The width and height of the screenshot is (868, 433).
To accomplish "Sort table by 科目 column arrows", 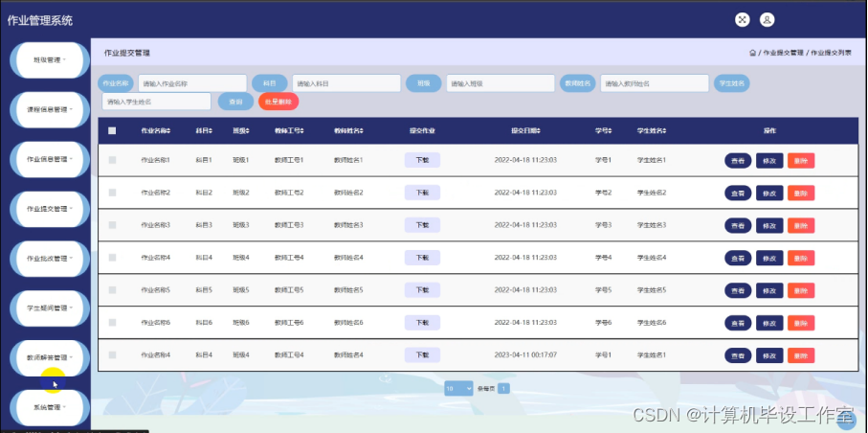I will 211,131.
